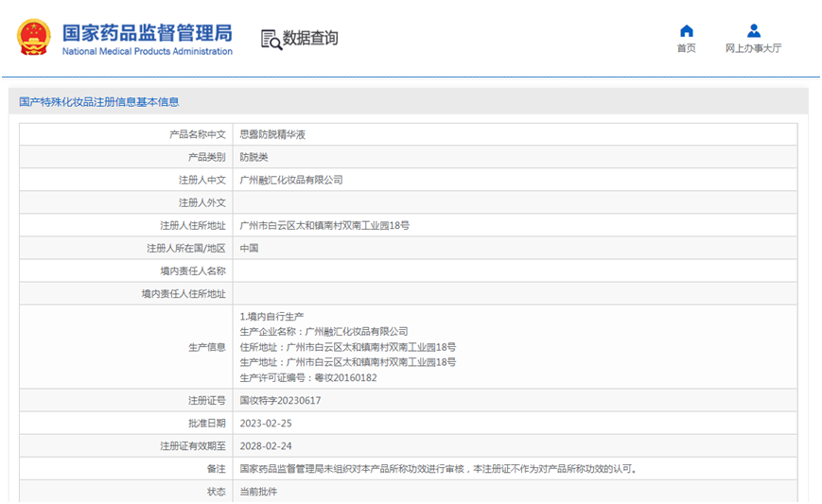Click production license number 粤妆20160182 line
The image size is (822, 504).
coord(308,377)
